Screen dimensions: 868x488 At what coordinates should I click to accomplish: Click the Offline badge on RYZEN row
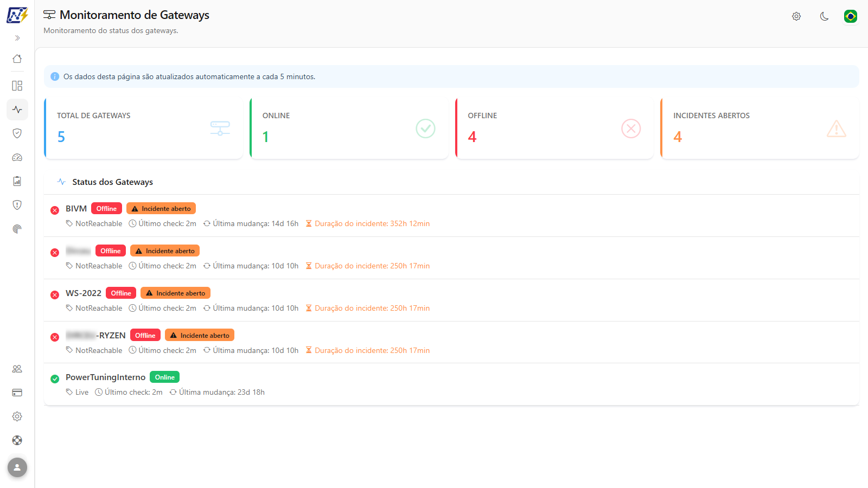click(x=145, y=335)
